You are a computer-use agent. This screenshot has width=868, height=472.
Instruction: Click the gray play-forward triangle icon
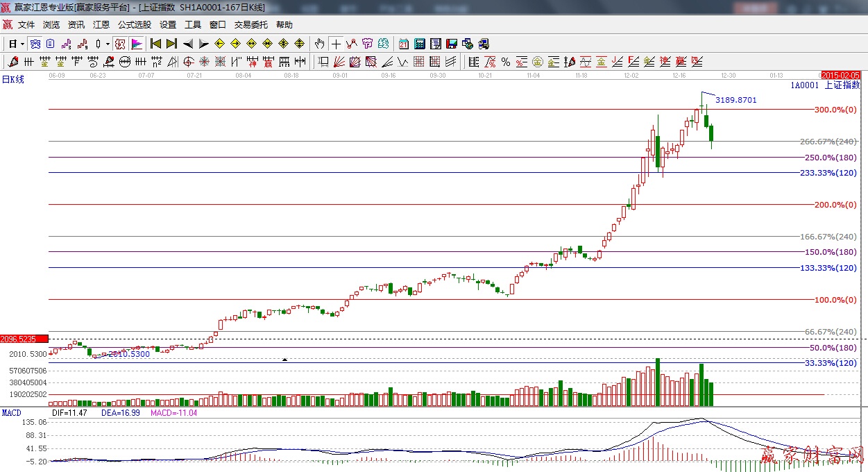[x=203, y=44]
